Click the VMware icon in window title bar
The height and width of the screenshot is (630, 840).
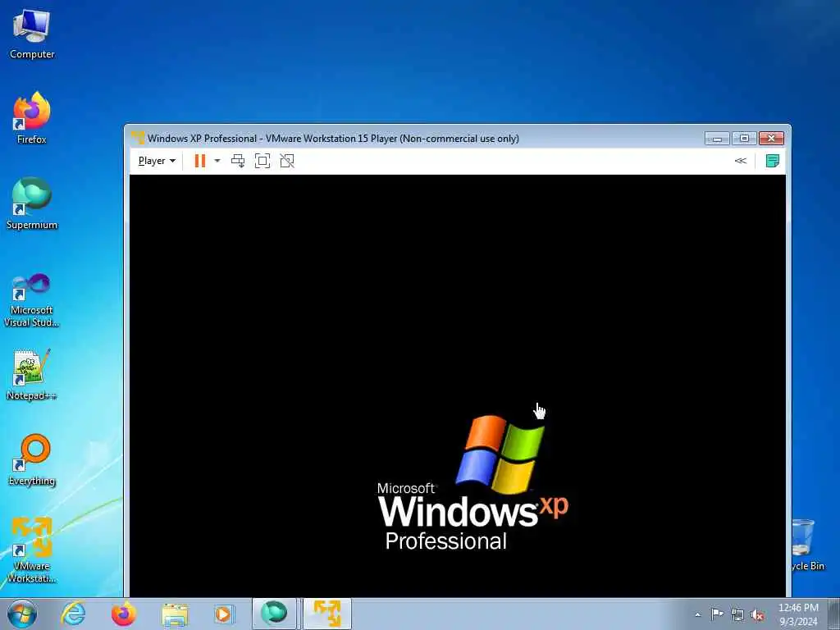tap(138, 138)
